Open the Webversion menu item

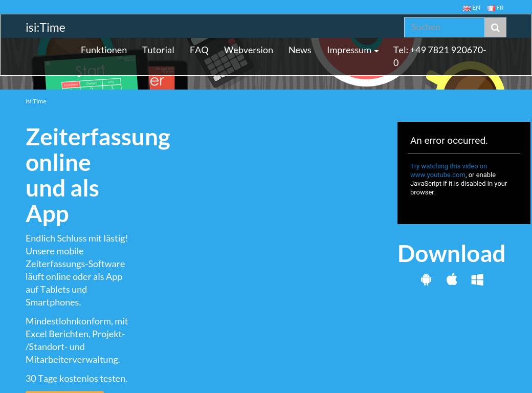pyautogui.click(x=249, y=50)
